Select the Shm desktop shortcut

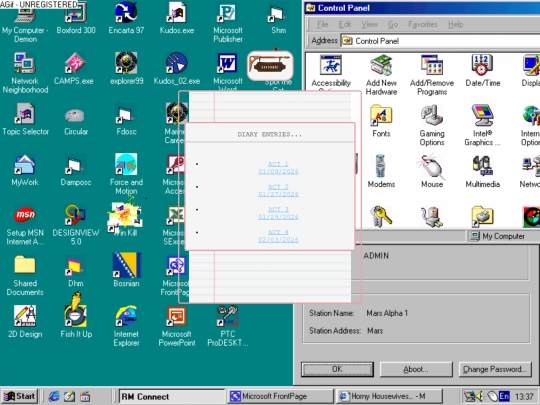coord(278,18)
